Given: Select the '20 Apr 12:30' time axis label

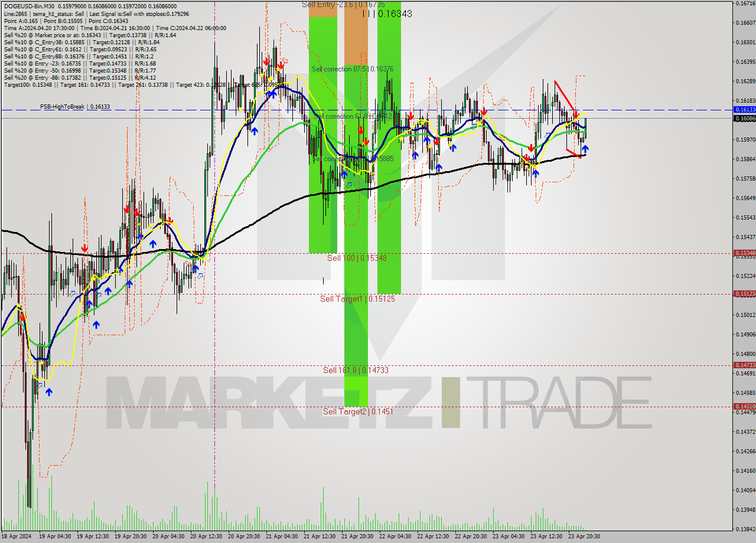Looking at the screenshot, I should point(206,537).
